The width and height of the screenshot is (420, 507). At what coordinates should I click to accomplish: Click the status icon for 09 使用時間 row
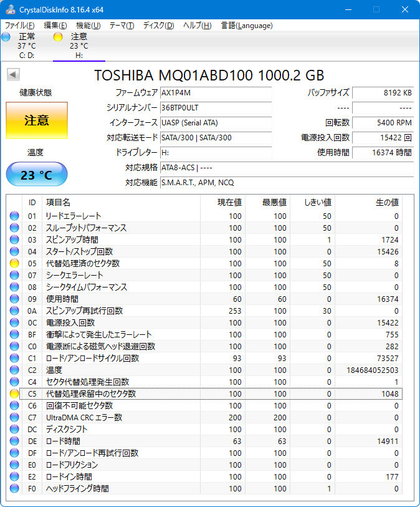14,299
